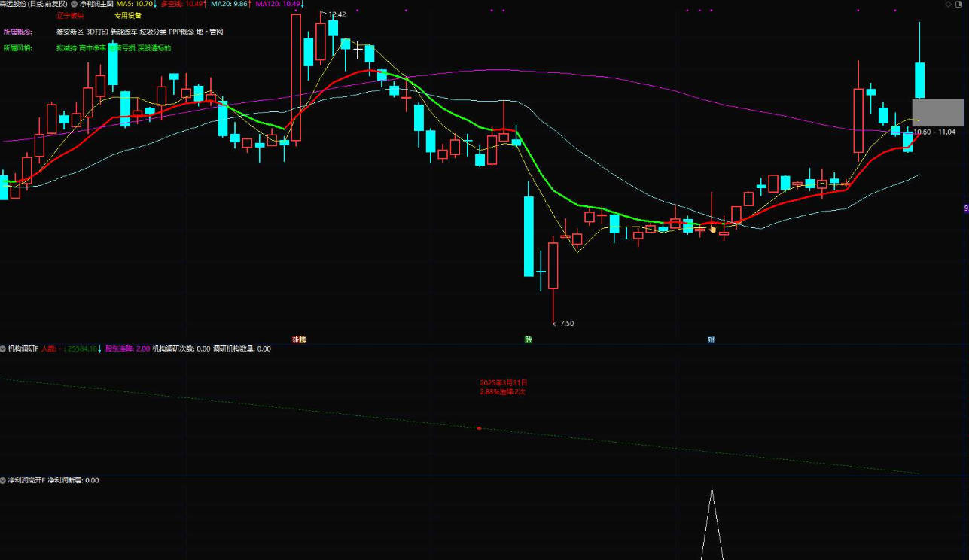Click the red 辽宁板块 sector link
The width and height of the screenshot is (969, 560).
70,15
